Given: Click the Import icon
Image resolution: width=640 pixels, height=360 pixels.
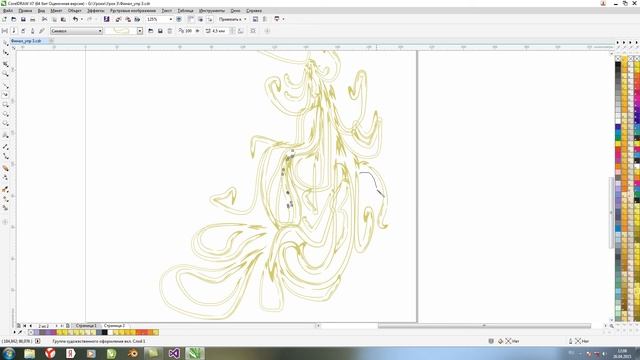Looking at the screenshot, I should coord(118,19).
